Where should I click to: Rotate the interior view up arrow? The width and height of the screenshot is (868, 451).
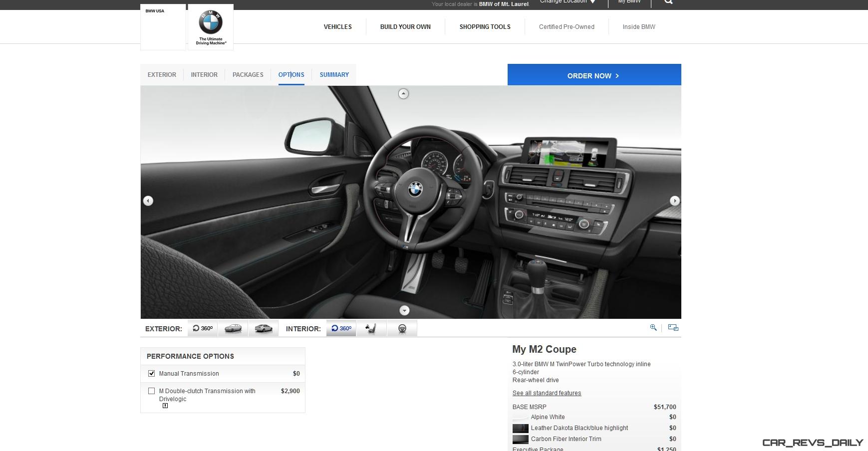coord(403,94)
